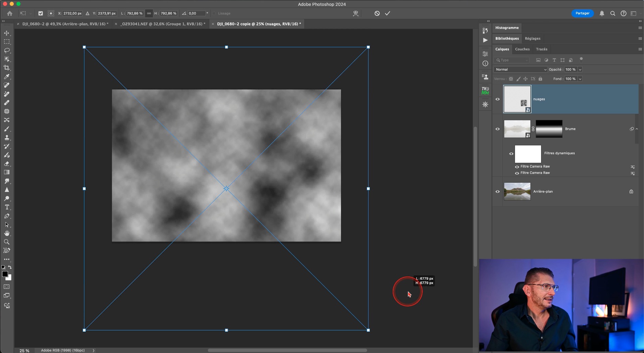
Task: Select the Hand tool
Action: click(7, 233)
